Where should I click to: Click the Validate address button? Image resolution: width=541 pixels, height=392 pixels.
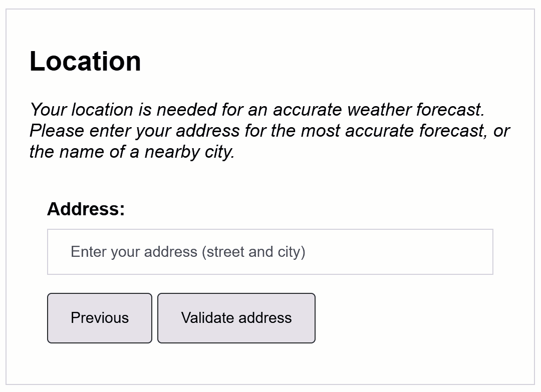coord(236,318)
